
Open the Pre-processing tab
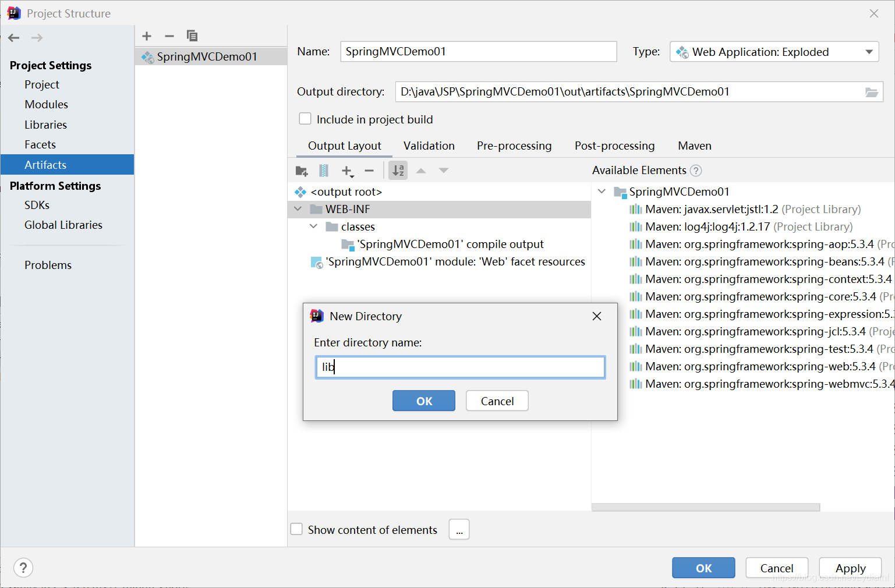(514, 146)
